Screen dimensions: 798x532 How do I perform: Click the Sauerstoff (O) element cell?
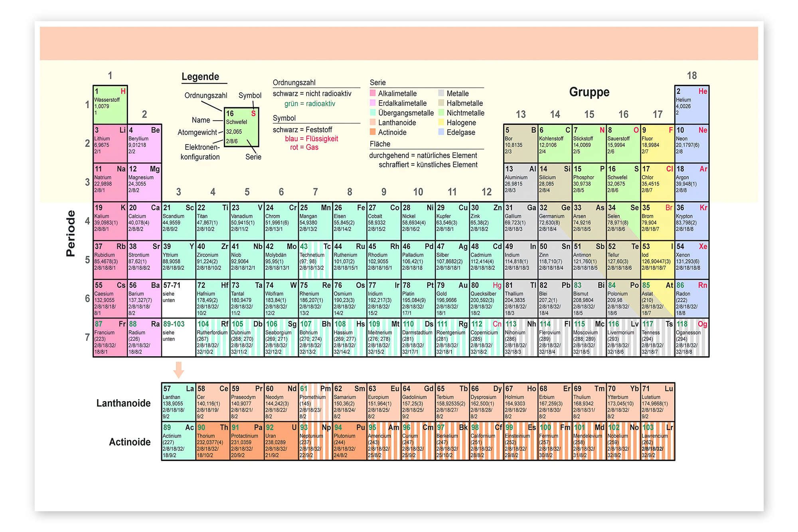coord(623,143)
